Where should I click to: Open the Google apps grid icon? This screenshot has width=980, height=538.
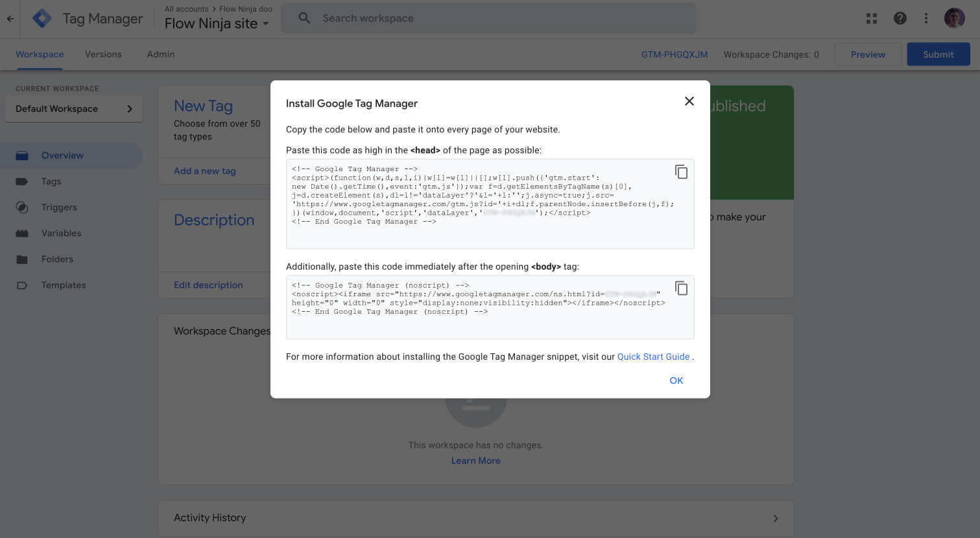(x=872, y=19)
